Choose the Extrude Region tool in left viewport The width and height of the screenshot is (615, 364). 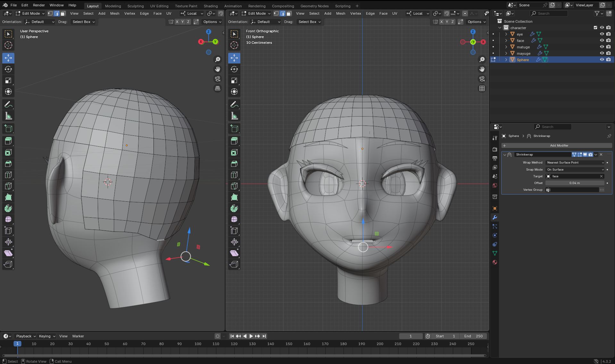point(8,141)
